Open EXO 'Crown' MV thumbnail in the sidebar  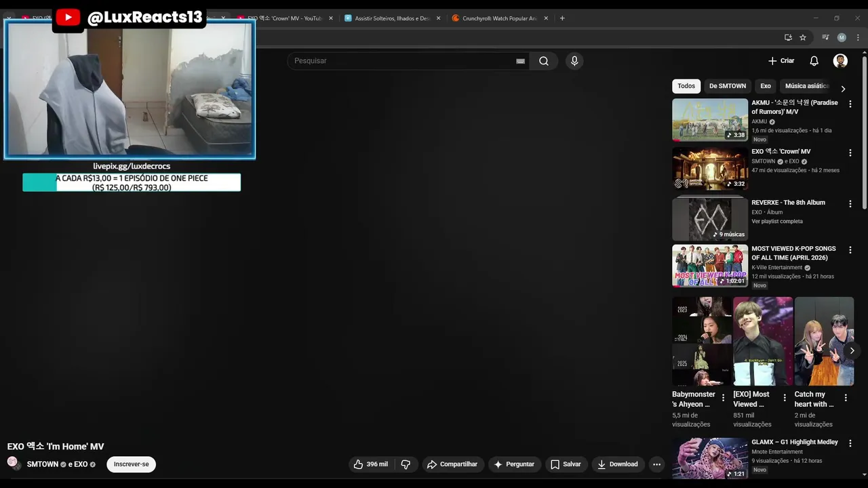(710, 169)
